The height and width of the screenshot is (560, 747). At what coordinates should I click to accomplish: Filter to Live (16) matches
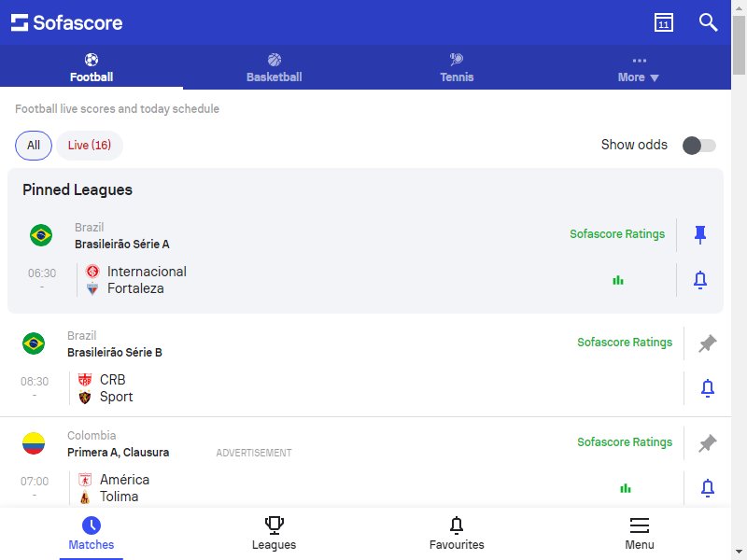90,146
